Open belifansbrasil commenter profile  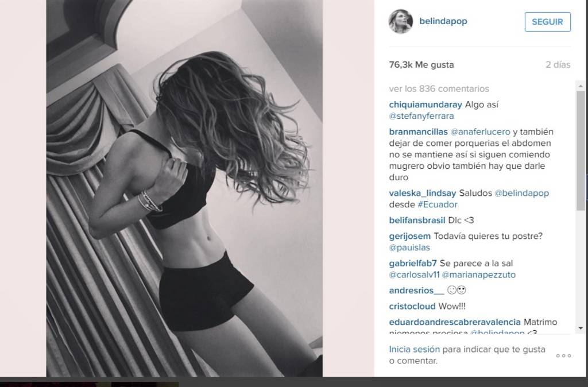(x=417, y=220)
